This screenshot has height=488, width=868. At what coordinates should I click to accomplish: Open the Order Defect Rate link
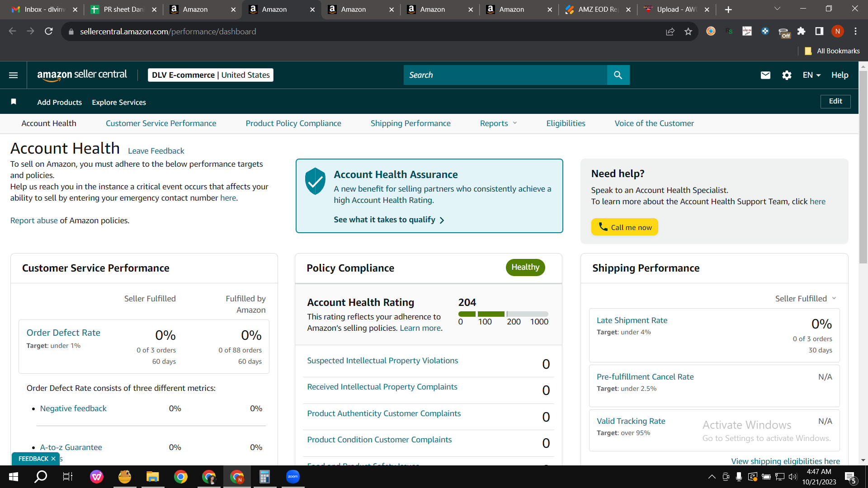pos(63,333)
